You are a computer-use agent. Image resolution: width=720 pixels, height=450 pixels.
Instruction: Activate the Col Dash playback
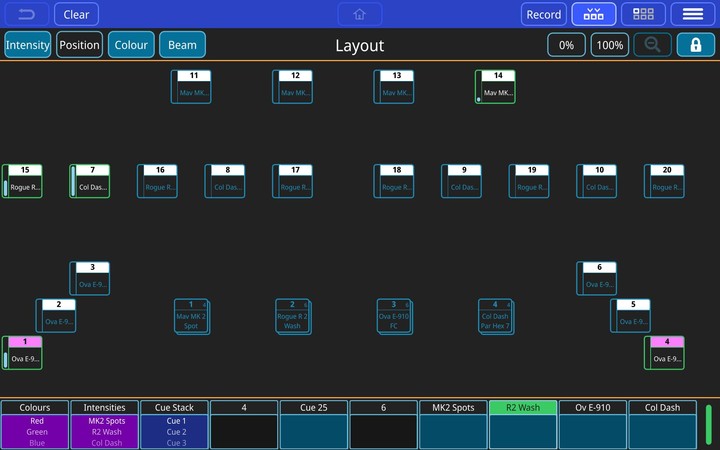[x=663, y=425]
